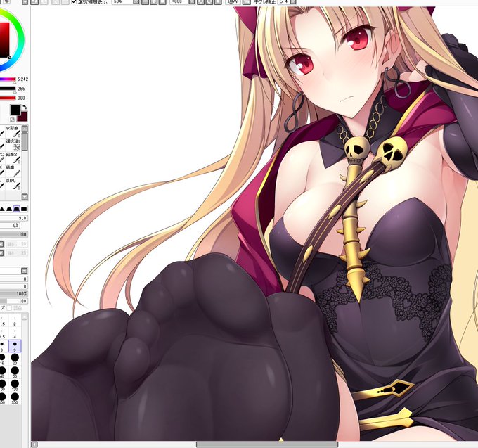Adjust the red color slider showing 000

tap(8, 98)
